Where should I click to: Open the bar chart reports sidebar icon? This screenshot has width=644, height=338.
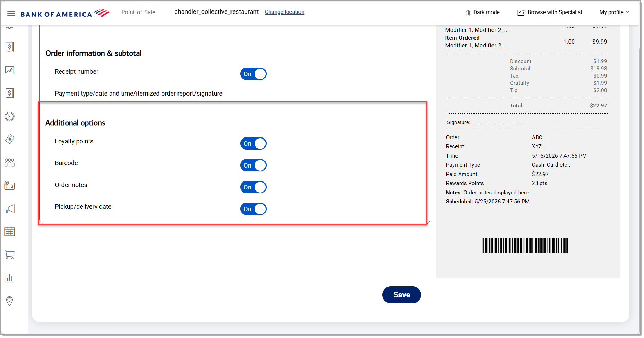coord(10,278)
